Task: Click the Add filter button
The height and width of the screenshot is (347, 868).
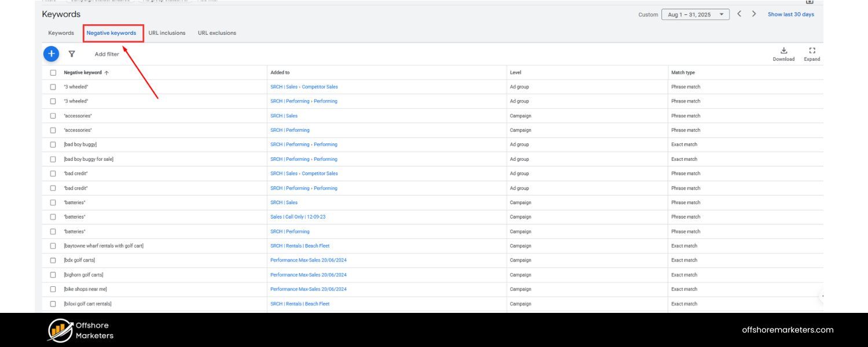Action: pyautogui.click(x=106, y=54)
